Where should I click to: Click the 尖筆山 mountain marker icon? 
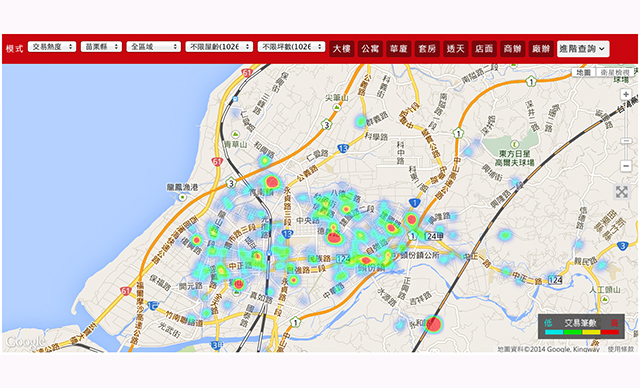point(337,107)
